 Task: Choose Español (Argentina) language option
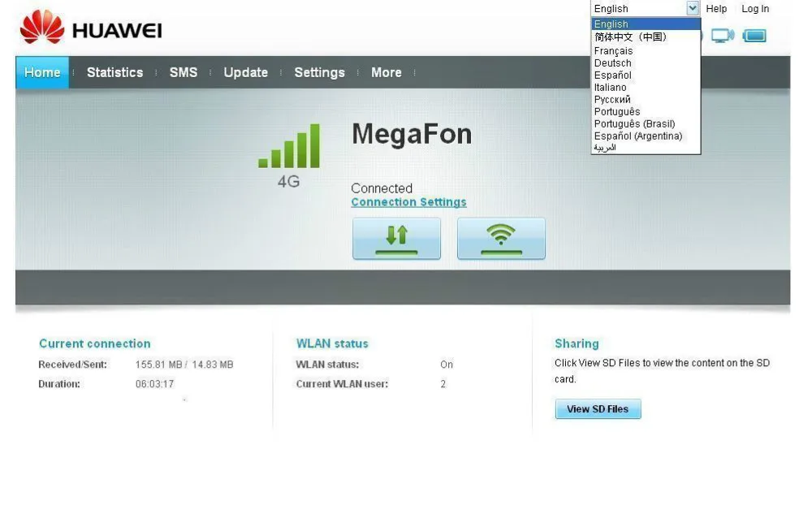coord(638,136)
